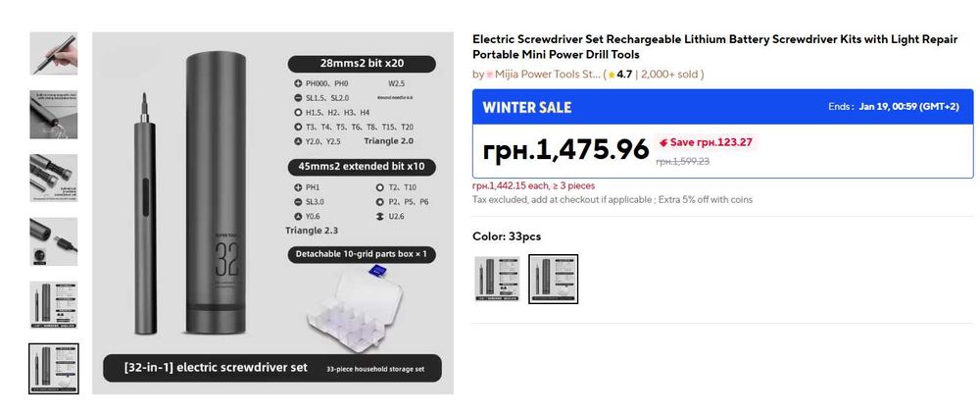Click the грн.1,442.15 each bulk price text

point(533,185)
